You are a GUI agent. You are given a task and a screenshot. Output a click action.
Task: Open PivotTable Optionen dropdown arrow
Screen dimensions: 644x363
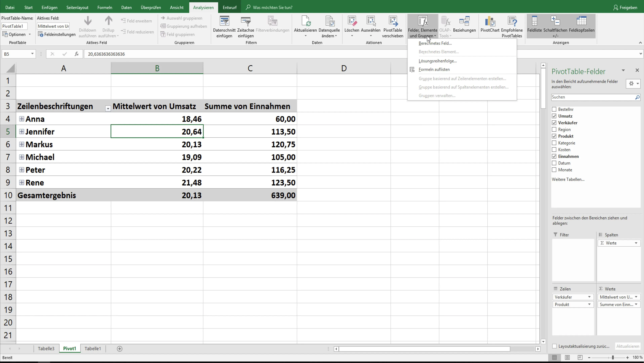coord(30,34)
